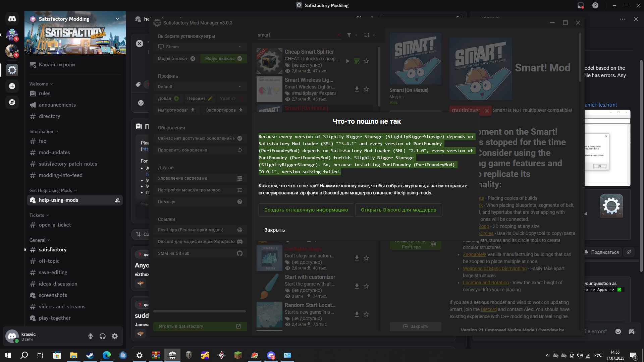The width and height of the screenshot is (644, 362).
Task: Click the Discord help question mark icon
Action: click(595, 5)
